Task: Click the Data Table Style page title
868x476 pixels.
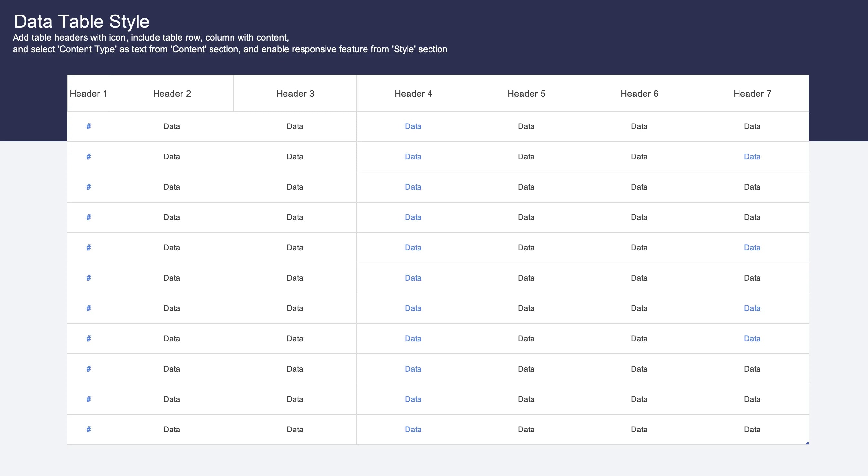Action: (x=82, y=22)
